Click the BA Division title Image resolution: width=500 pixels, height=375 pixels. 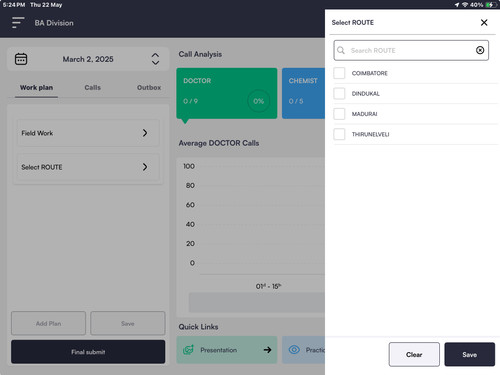pos(54,23)
